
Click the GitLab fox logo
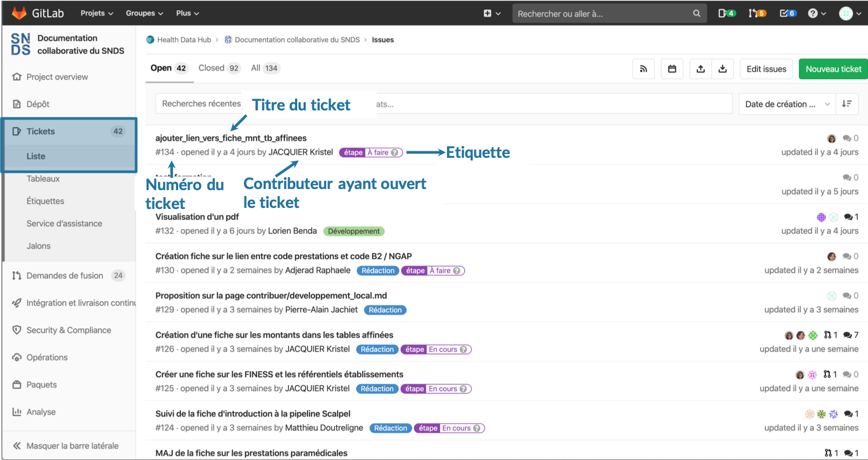19,13
